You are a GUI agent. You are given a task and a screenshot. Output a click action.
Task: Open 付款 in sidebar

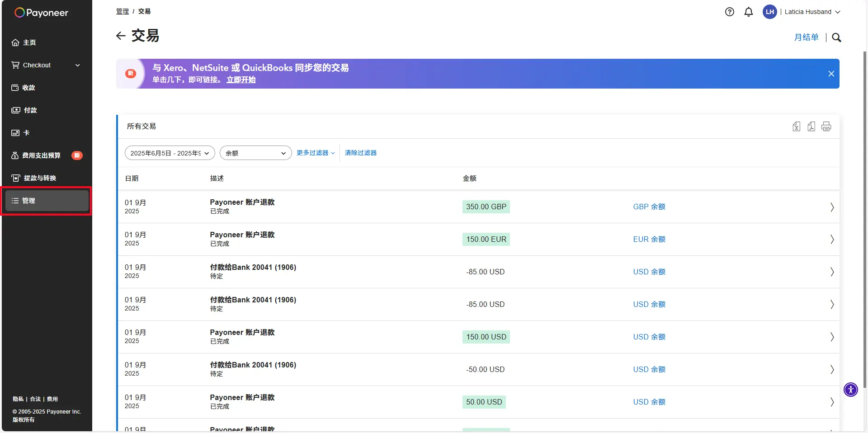(46, 110)
